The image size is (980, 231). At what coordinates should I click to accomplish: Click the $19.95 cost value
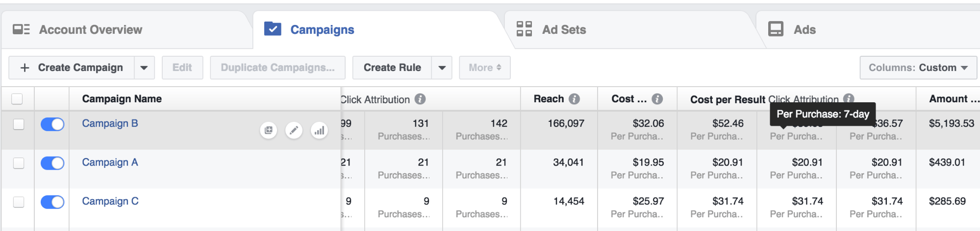click(x=648, y=162)
